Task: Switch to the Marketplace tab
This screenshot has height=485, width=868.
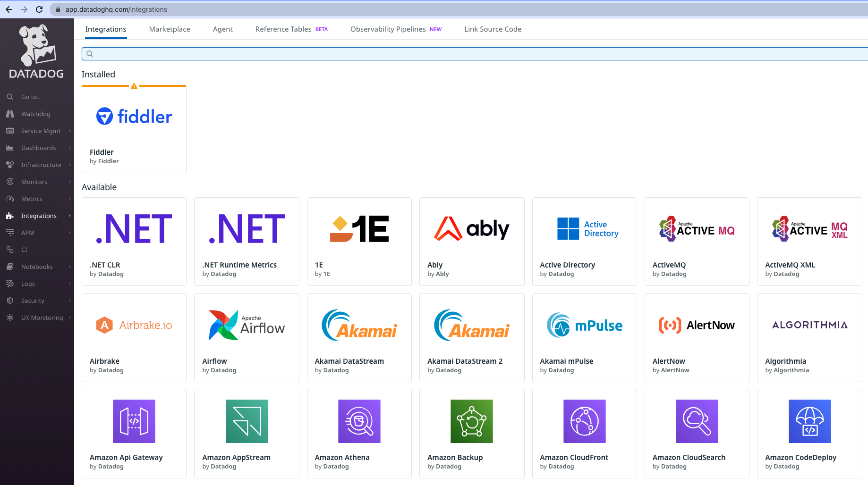Action: click(x=170, y=29)
